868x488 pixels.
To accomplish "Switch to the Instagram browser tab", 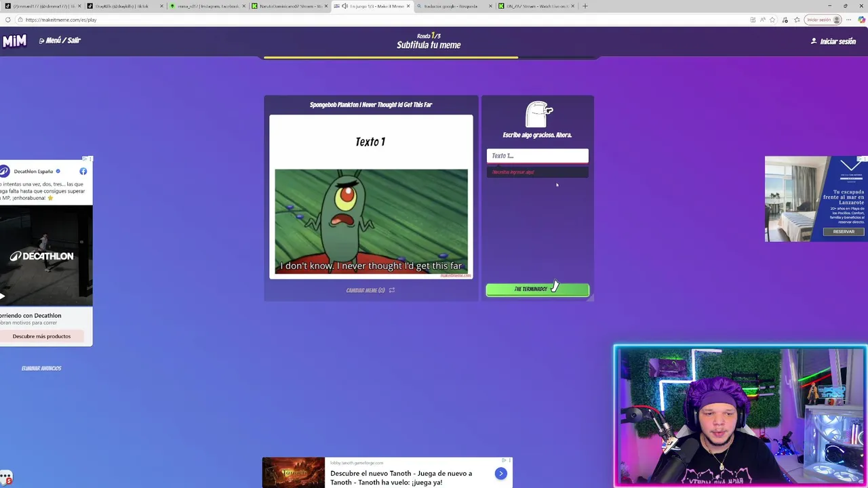I will pyautogui.click(x=206, y=6).
